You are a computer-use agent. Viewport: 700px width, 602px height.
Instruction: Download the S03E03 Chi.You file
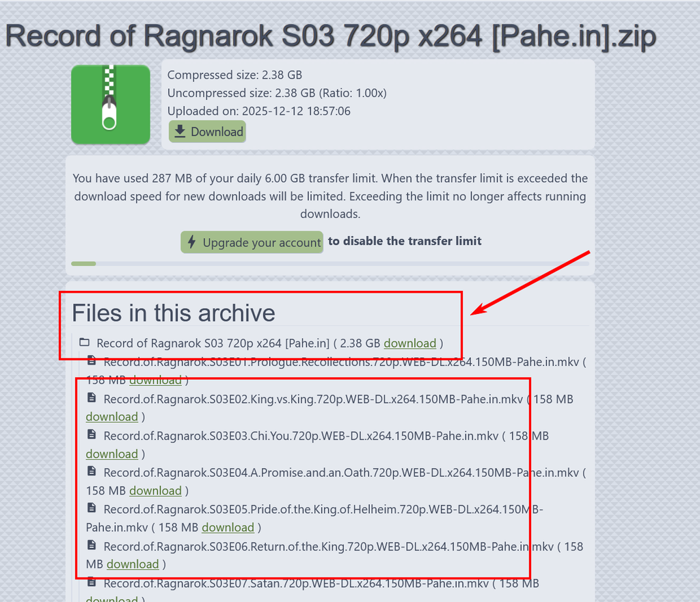click(111, 454)
